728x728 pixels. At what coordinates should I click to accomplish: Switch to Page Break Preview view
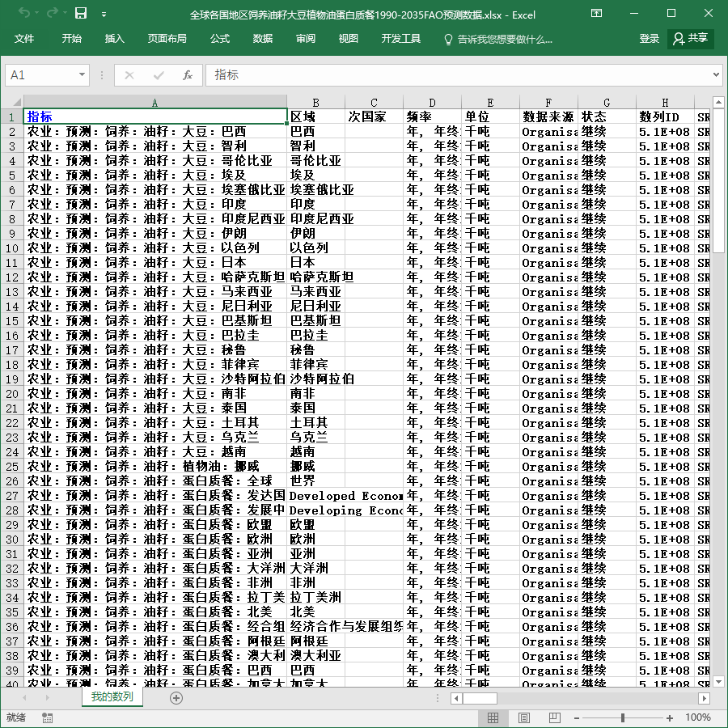[x=554, y=717]
